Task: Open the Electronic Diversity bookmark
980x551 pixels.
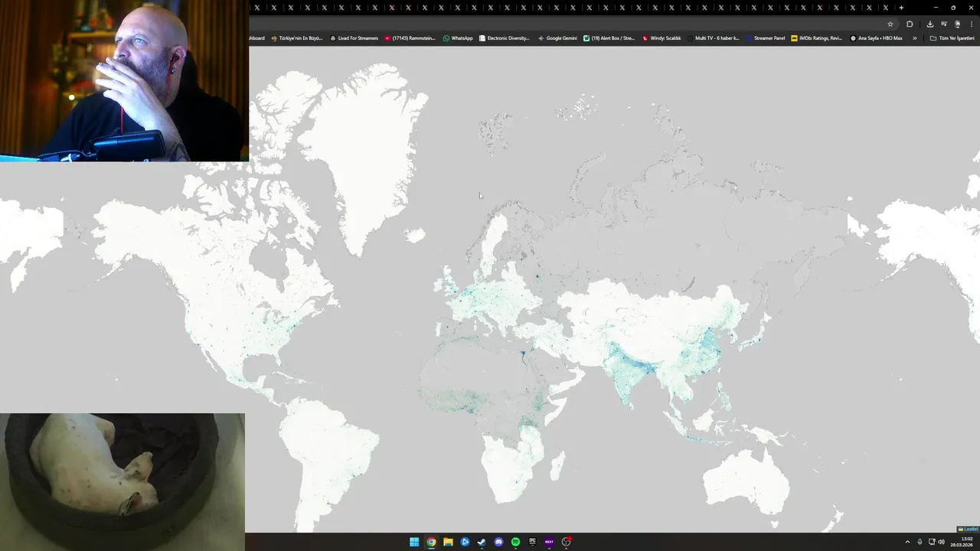Action: pos(504,38)
